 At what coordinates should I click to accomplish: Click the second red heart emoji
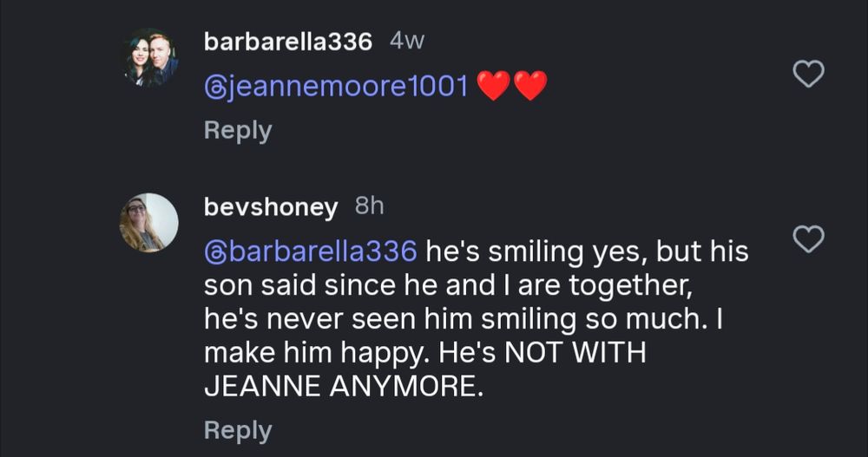point(530,86)
